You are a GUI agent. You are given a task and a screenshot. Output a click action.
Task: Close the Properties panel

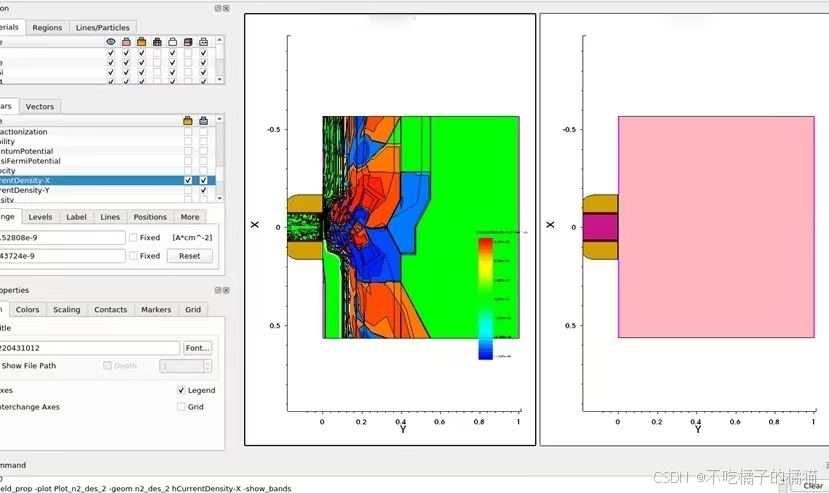click(x=226, y=290)
